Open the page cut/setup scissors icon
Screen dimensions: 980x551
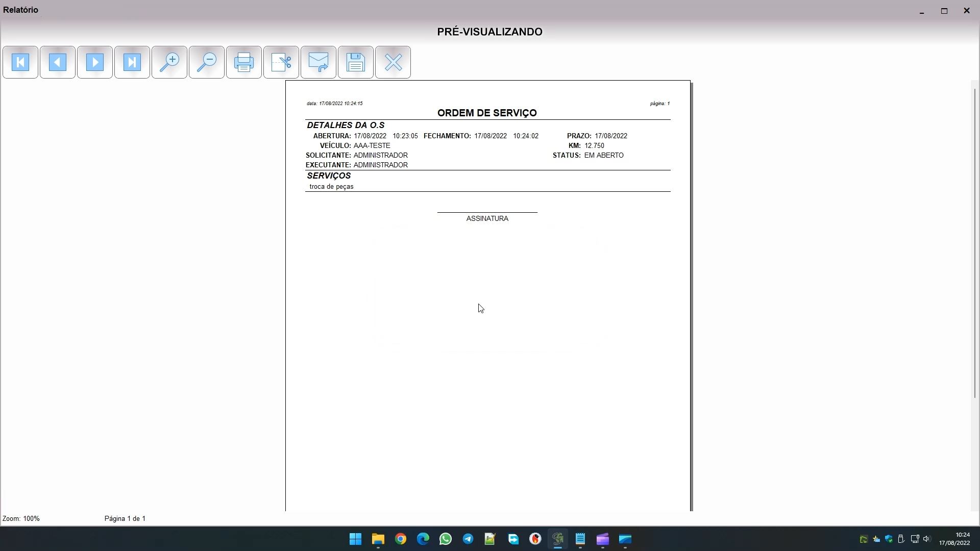pyautogui.click(x=281, y=62)
